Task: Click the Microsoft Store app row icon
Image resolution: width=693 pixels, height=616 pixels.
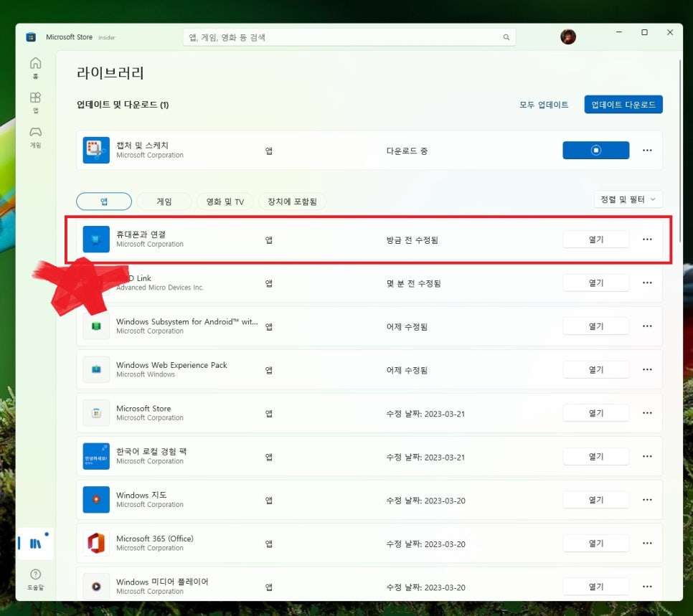Action: 96,413
